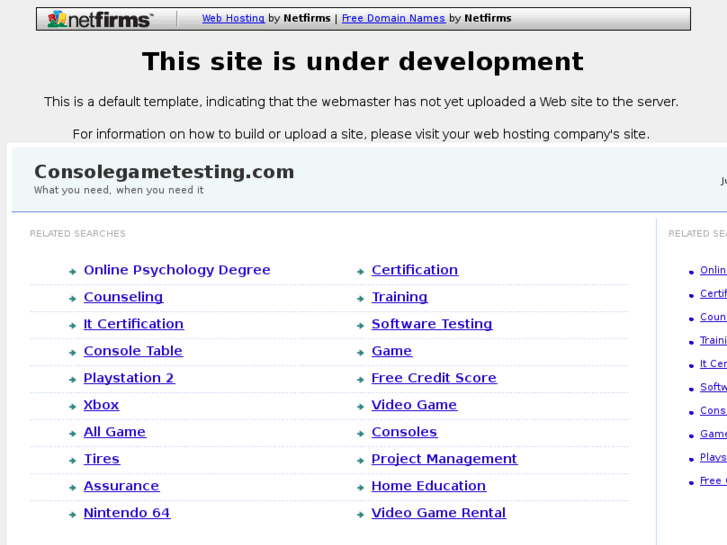This screenshot has height=545, width=727.
Task: Click the arrow icon beside Assurance
Action: (72, 487)
